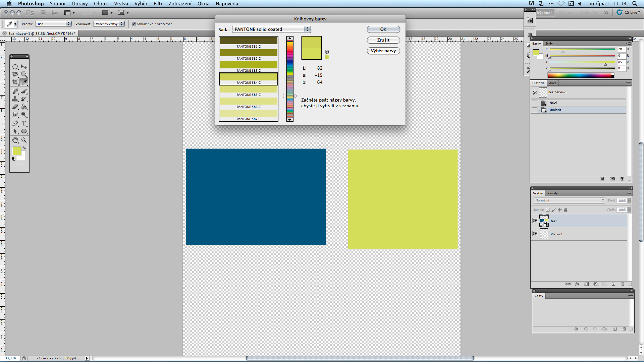Open the Normální blend mode dropdown
This screenshot has width=644, height=362.
click(x=569, y=200)
